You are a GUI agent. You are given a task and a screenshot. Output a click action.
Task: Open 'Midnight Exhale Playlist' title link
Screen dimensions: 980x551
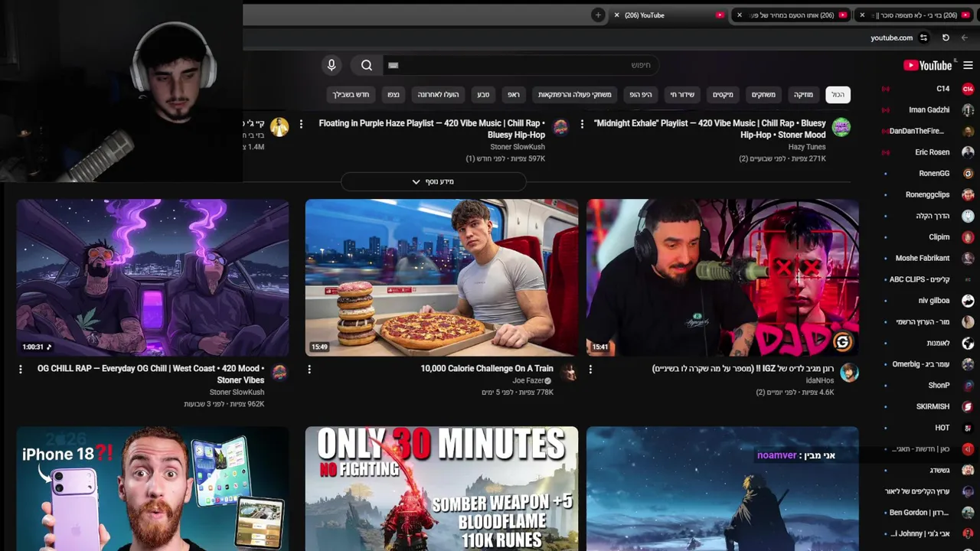[710, 129]
